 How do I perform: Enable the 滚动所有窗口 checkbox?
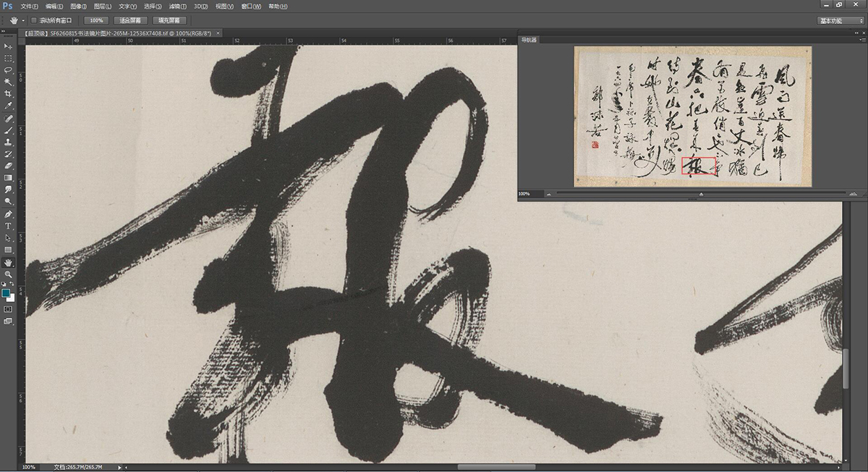tap(34, 20)
